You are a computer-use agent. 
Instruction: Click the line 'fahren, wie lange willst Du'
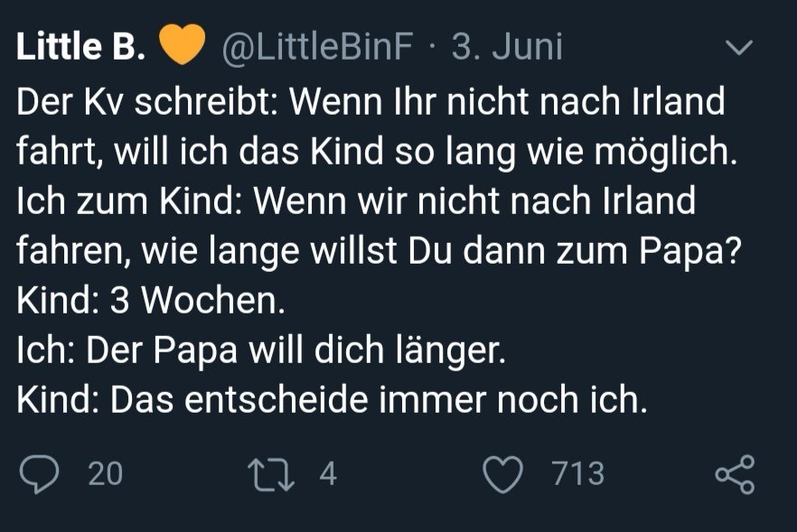tap(380, 250)
